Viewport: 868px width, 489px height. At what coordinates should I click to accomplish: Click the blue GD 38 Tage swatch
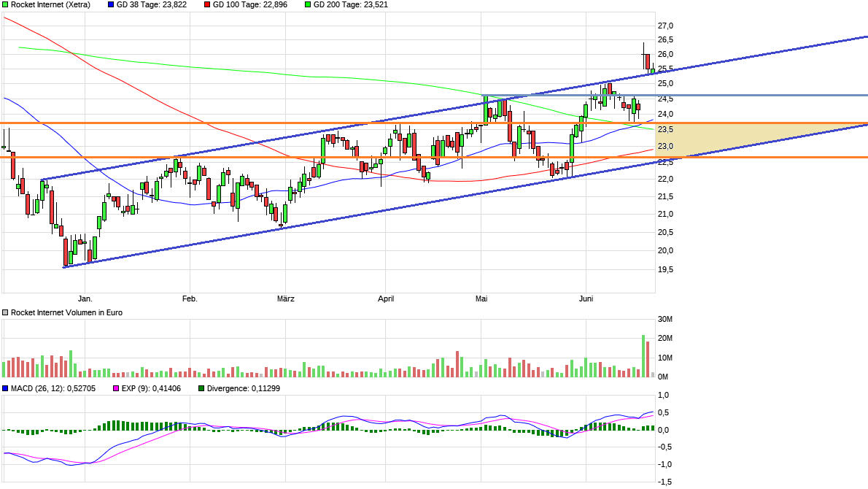pos(111,4)
